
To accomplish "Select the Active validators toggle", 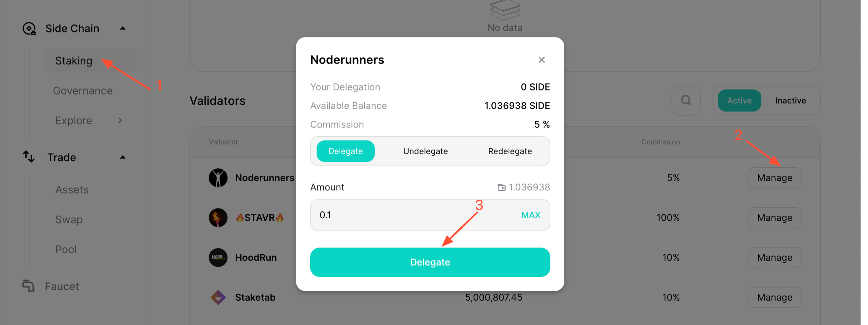I will pos(739,101).
